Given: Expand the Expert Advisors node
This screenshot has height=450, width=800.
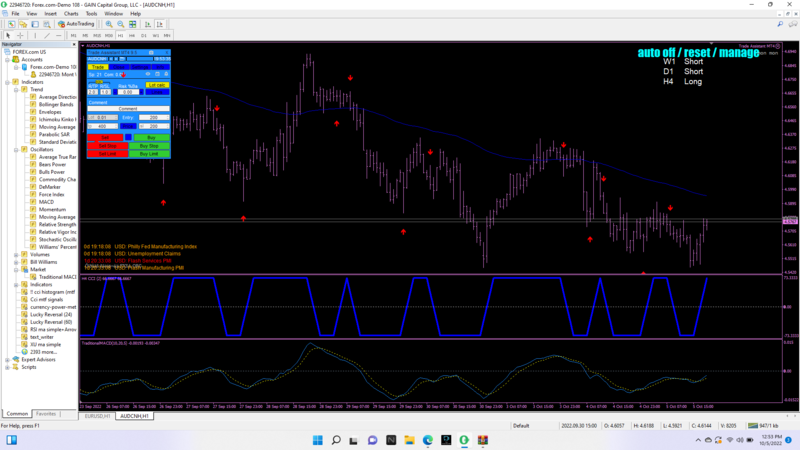Looking at the screenshot, I should click(7, 360).
